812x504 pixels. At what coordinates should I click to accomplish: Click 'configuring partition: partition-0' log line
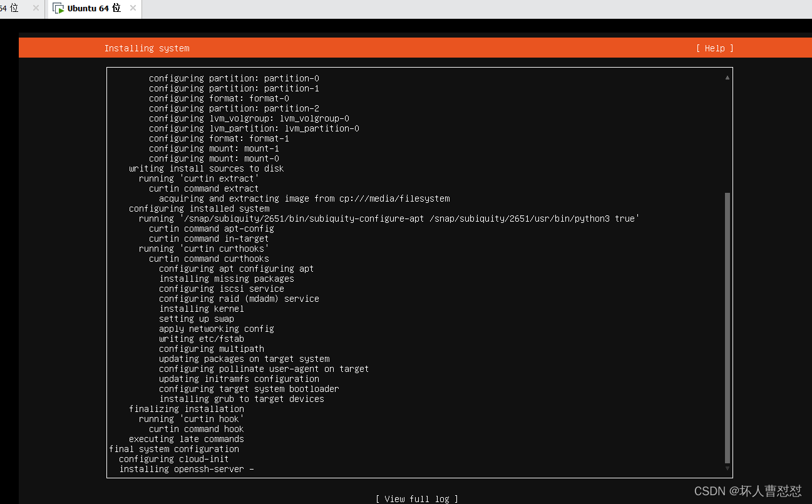pyautogui.click(x=234, y=78)
